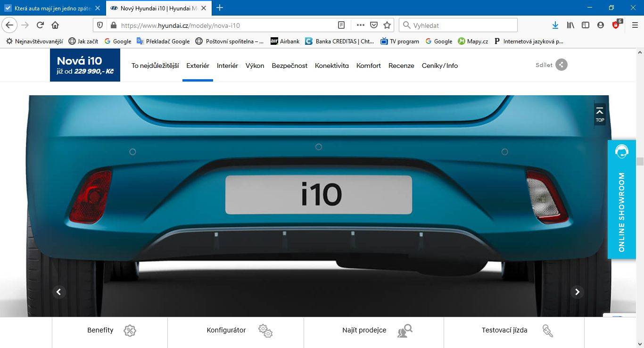Click the Testovací jízda link text

pyautogui.click(x=504, y=330)
